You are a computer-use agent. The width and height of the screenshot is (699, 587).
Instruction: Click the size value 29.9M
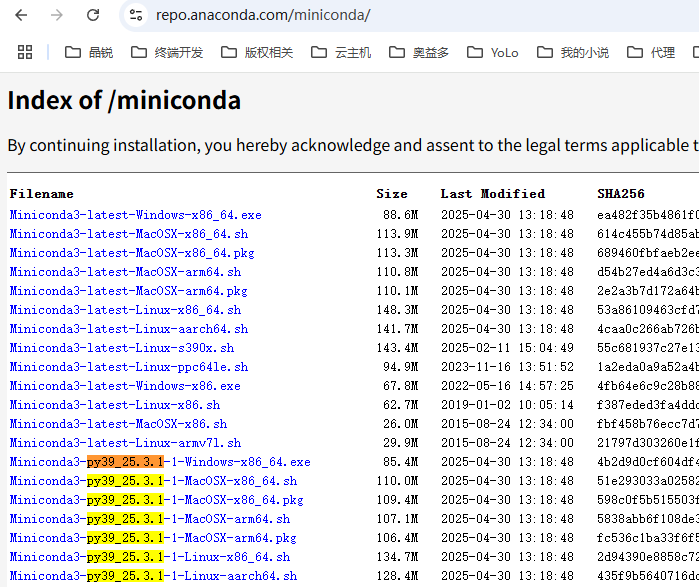point(400,443)
